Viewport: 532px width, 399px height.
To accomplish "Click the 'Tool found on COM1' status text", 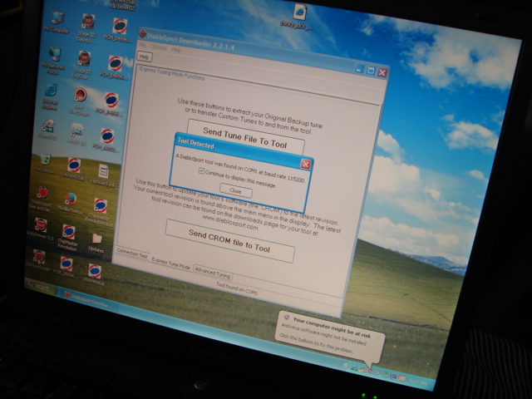I will (237, 288).
